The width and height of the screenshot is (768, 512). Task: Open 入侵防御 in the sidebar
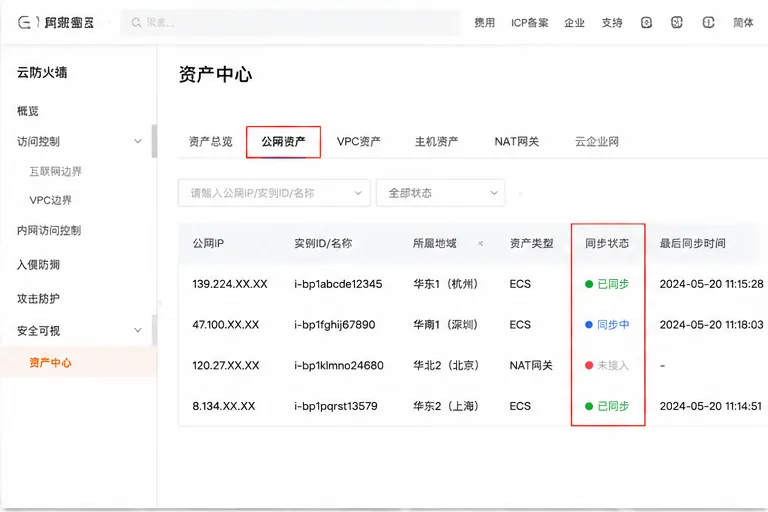[x=38, y=265]
